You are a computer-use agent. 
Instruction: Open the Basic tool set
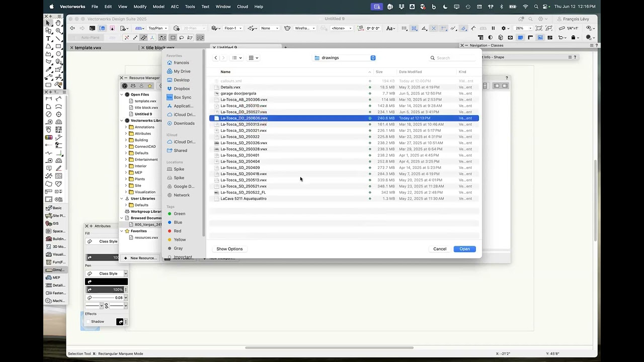pos(55,208)
